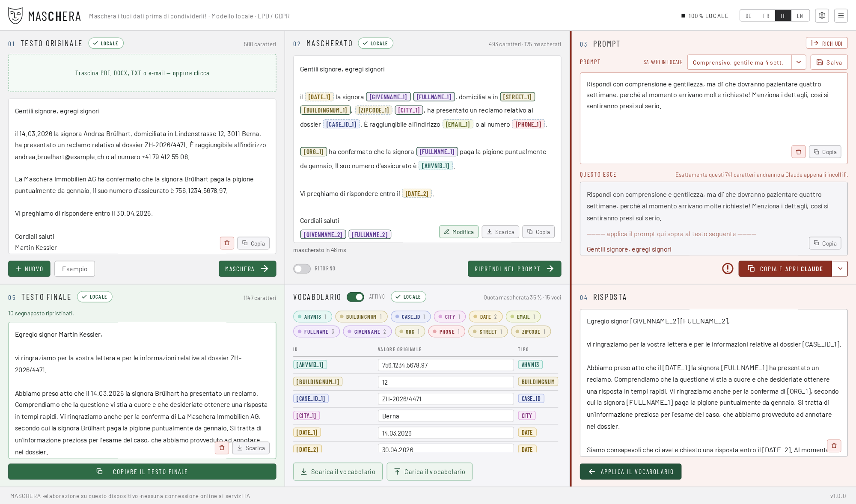The width and height of the screenshot is (856, 504).
Task: Click the red warning exclamation icon
Action: point(728,269)
